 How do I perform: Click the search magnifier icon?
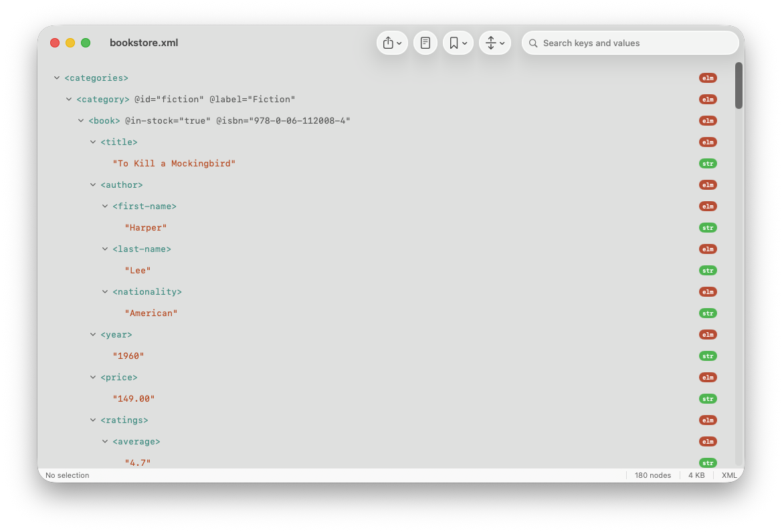[533, 43]
